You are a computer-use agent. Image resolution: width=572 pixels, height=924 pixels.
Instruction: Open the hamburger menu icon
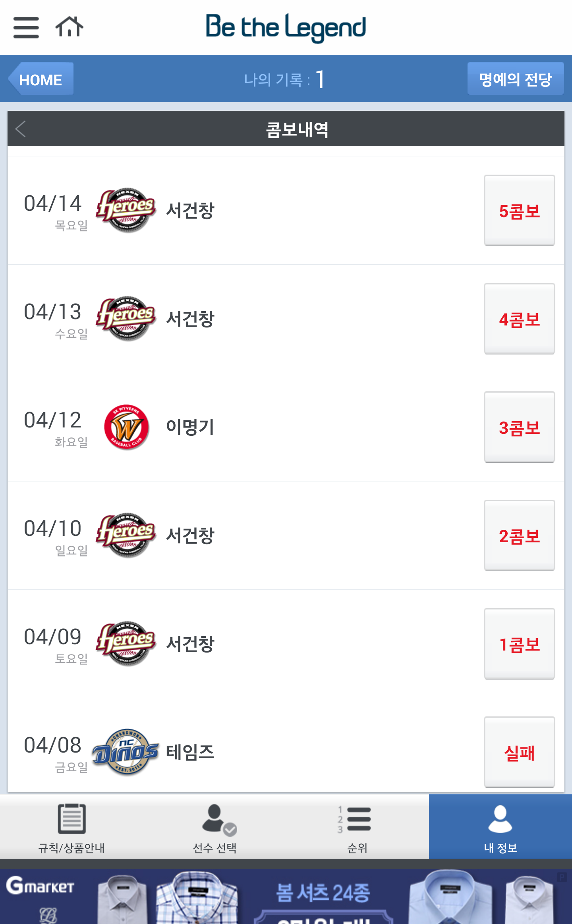(x=26, y=27)
